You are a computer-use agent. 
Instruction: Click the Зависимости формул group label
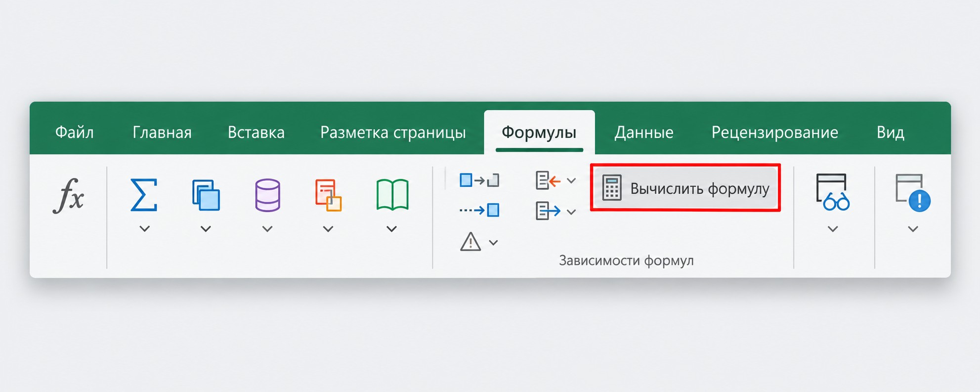point(626,261)
